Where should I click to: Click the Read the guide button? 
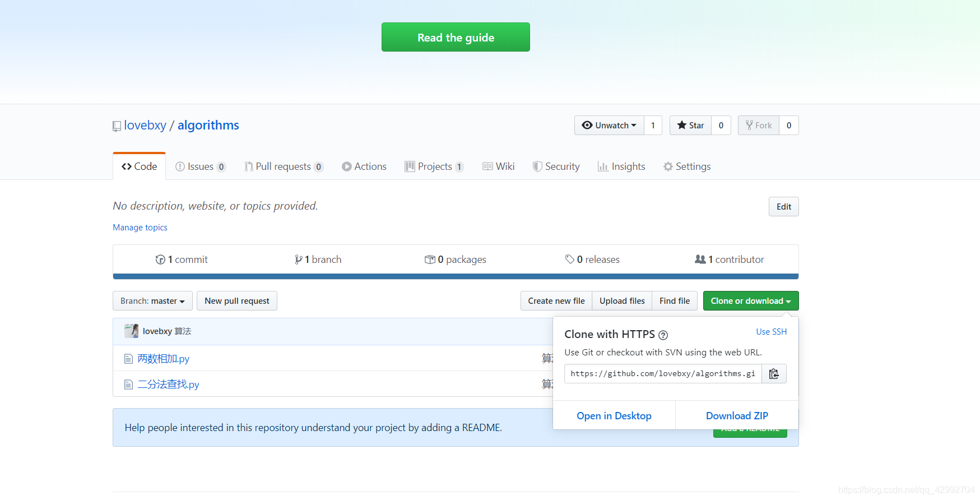pos(456,37)
